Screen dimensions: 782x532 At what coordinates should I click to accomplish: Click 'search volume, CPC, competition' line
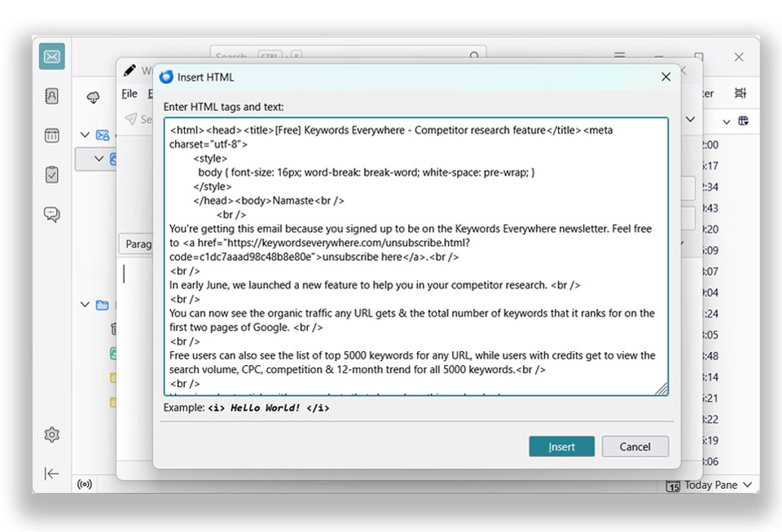coord(357,369)
